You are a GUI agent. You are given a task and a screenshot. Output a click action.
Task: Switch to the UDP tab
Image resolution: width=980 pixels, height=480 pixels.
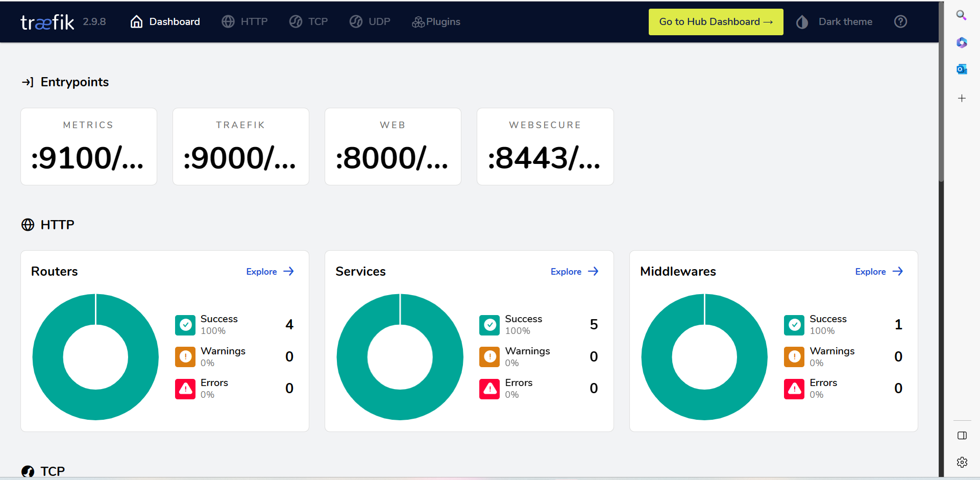pos(370,21)
